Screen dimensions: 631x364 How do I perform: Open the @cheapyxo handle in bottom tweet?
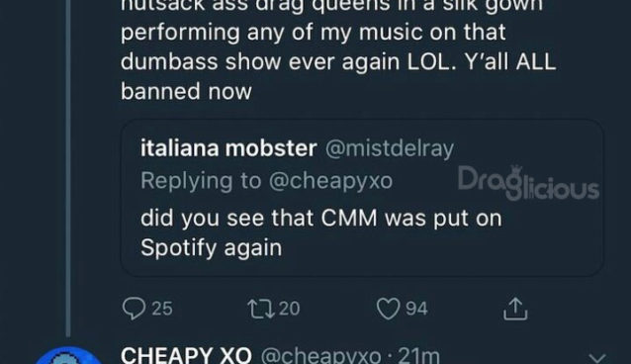[x=320, y=356]
